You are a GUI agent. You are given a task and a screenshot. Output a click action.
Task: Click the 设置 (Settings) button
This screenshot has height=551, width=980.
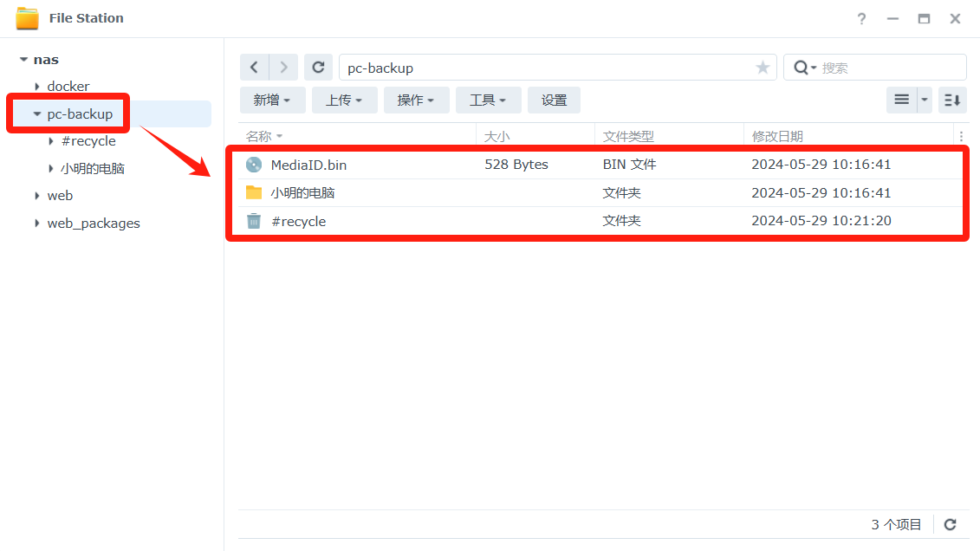point(554,100)
